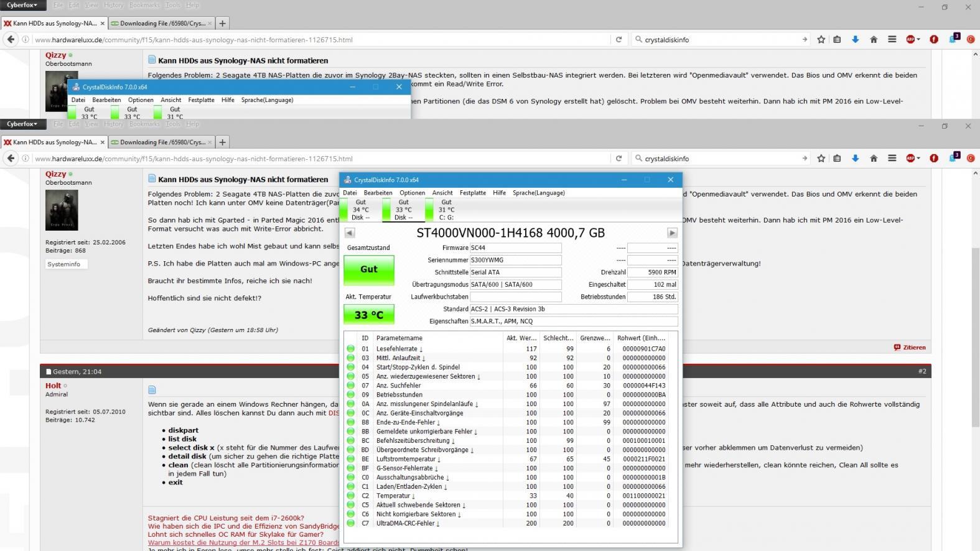This screenshot has width=980, height=551.
Task: Open the Systeminfo button under Qizzy's profile
Action: coord(66,264)
